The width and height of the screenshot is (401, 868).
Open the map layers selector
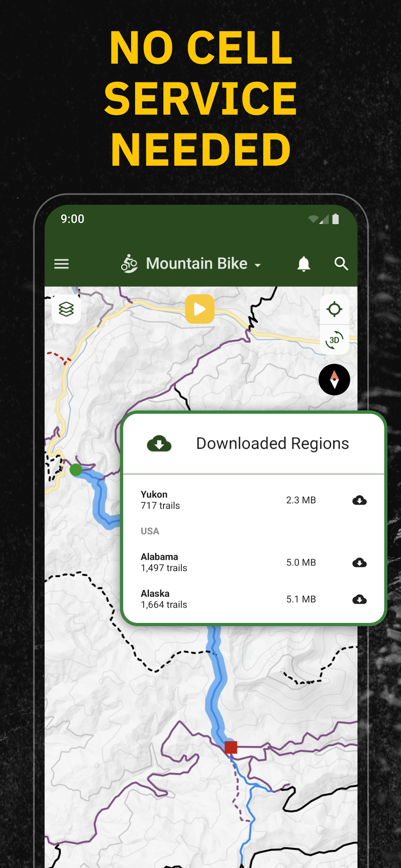[x=66, y=309]
